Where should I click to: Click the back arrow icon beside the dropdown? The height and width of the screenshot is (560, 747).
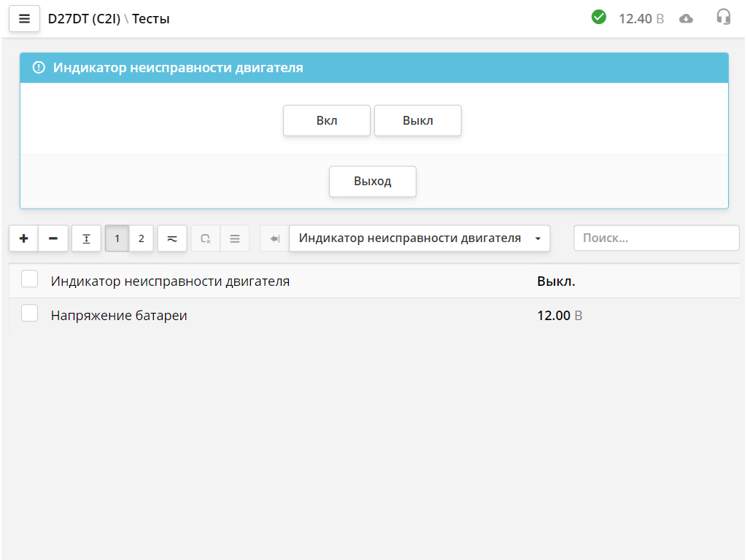click(273, 238)
